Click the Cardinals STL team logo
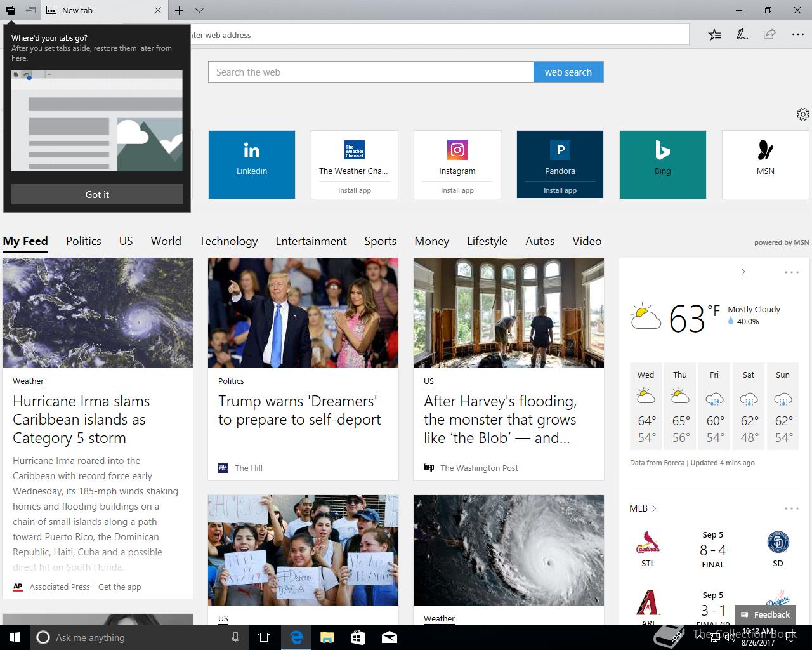 [x=648, y=542]
